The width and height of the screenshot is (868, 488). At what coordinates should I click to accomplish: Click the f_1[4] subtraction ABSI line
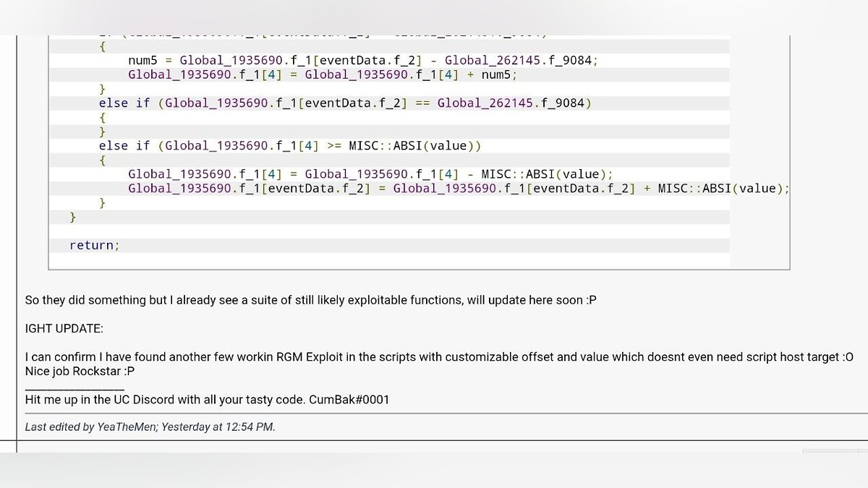[370, 174]
